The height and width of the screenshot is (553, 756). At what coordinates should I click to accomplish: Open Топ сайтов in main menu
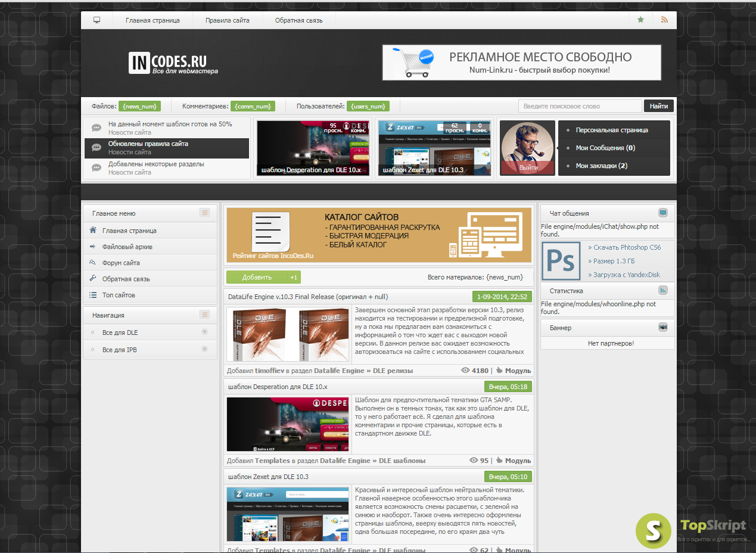coord(119,295)
